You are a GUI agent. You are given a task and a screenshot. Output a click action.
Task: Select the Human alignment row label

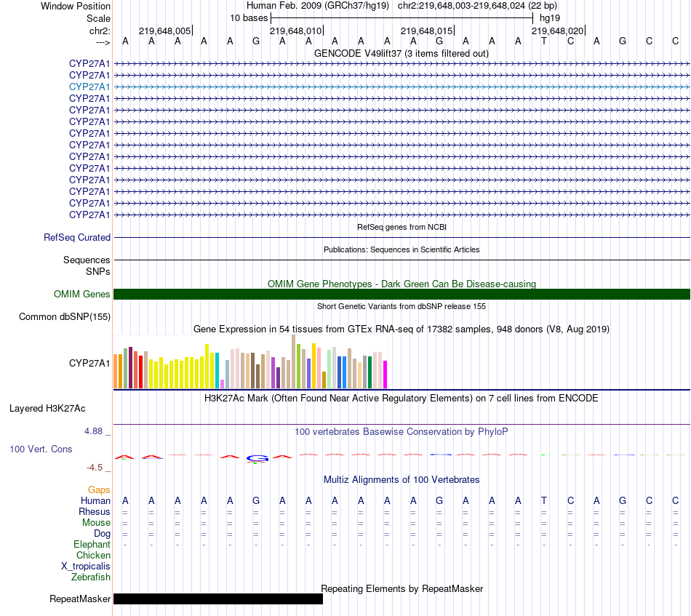click(x=95, y=501)
